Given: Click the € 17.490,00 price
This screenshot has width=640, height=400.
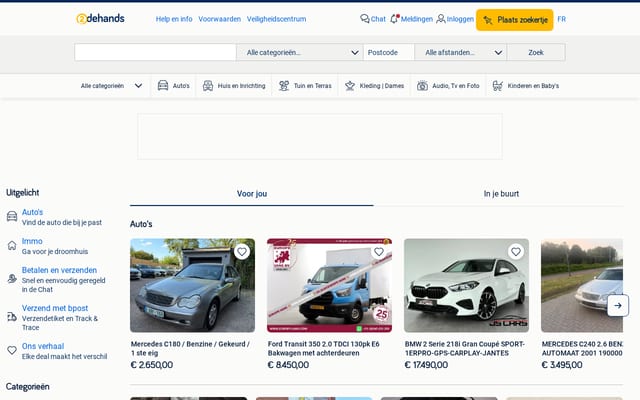Looking at the screenshot, I should pyautogui.click(x=426, y=365).
